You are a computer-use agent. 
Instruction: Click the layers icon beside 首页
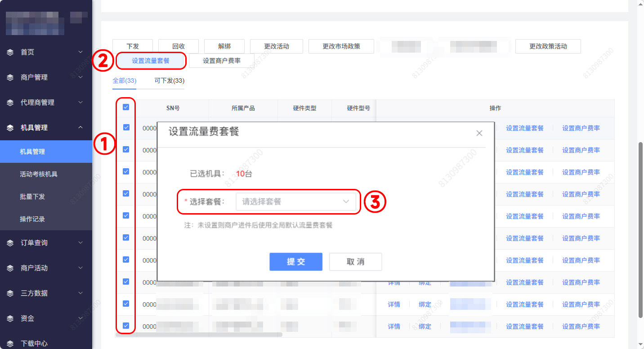click(10, 52)
